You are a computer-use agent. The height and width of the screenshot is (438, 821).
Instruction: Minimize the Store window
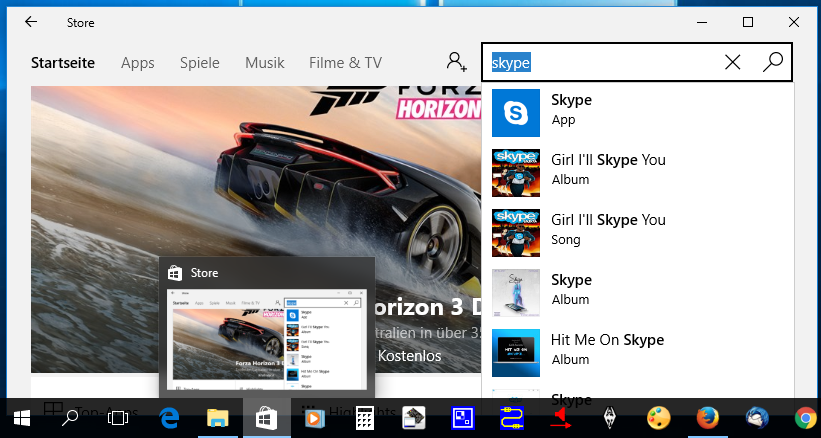[x=701, y=22]
